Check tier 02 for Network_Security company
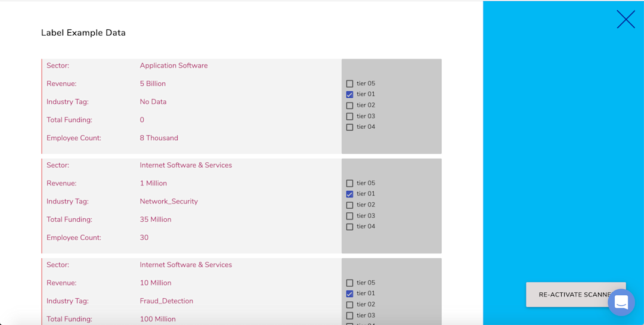 point(349,205)
